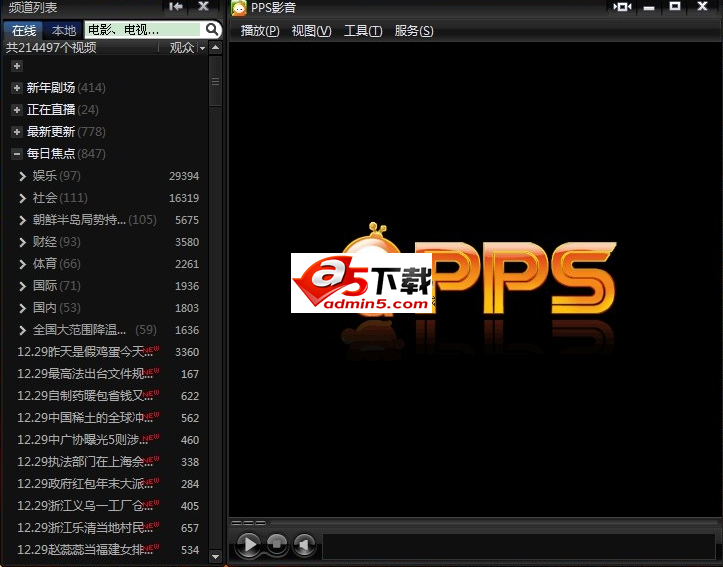This screenshot has width=723, height=567.
Task: Click the search field 电影、电视…
Action: click(x=143, y=30)
